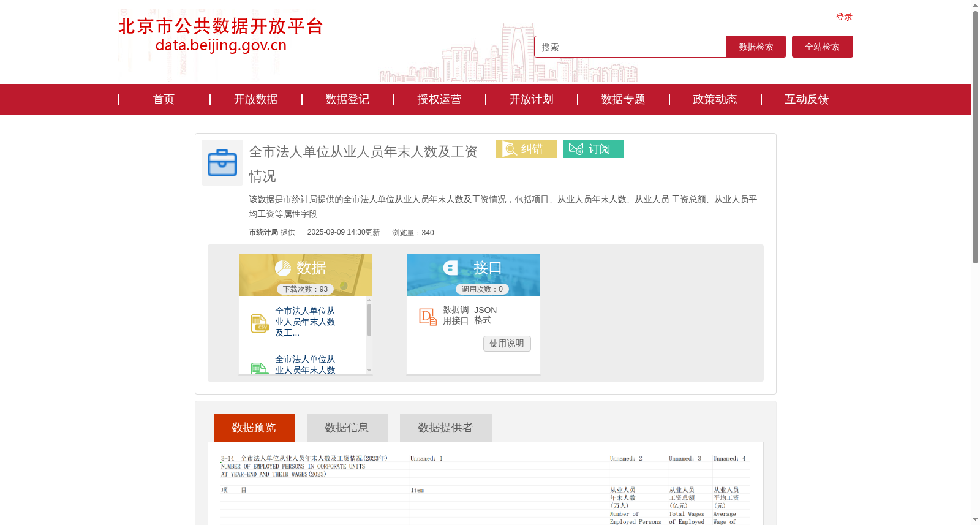Click the interface icon on 接口 card
The height and width of the screenshot is (525, 980).
click(451, 268)
